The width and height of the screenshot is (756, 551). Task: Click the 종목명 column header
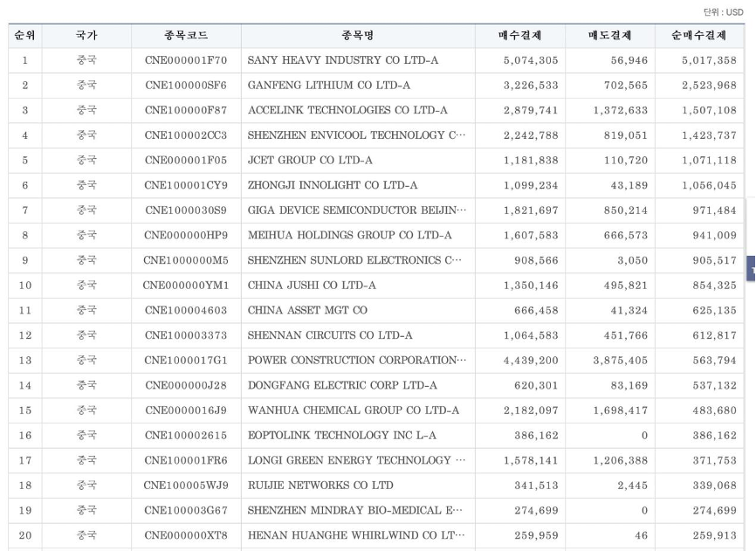(359, 33)
